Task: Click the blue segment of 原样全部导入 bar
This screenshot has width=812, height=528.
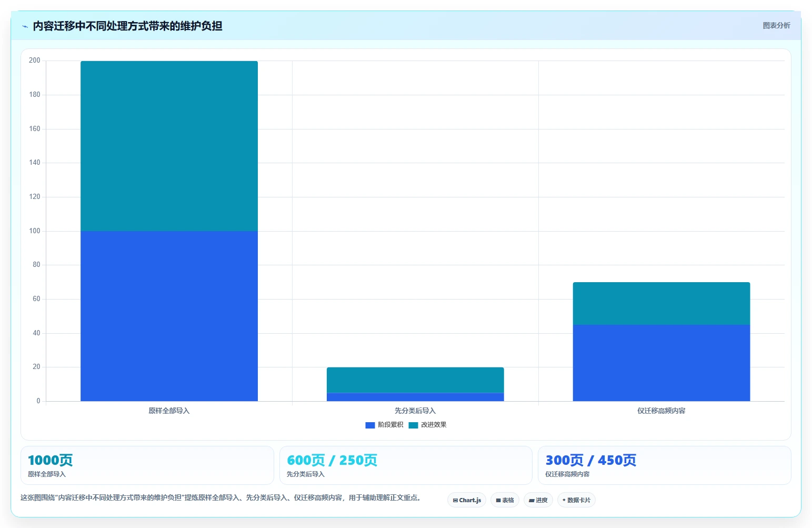Action: [169, 316]
